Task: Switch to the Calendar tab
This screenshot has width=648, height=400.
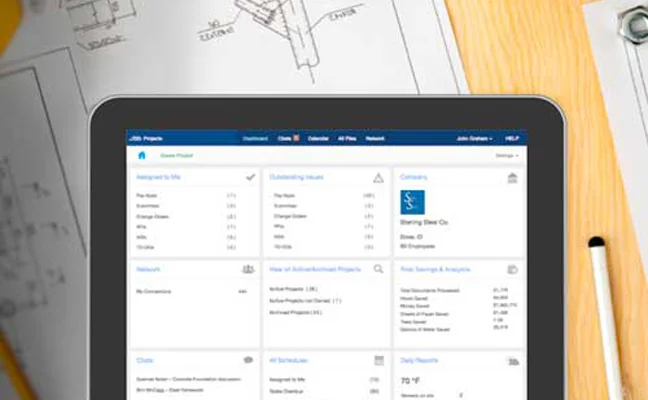Action: (x=319, y=138)
